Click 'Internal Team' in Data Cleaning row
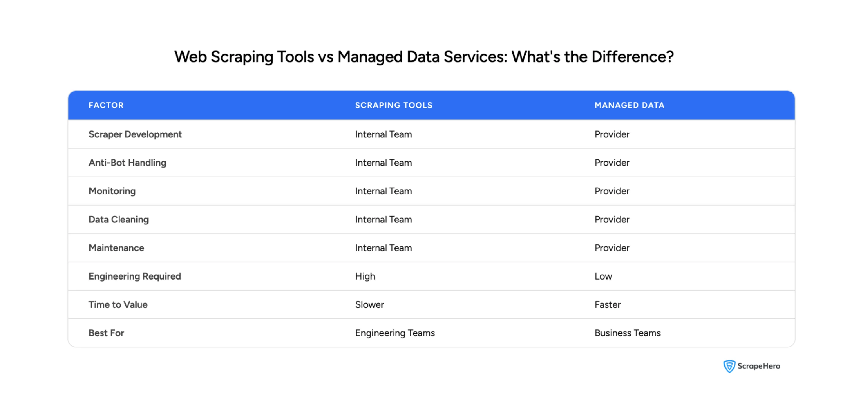Screen dimensions: 868x399 (383, 219)
